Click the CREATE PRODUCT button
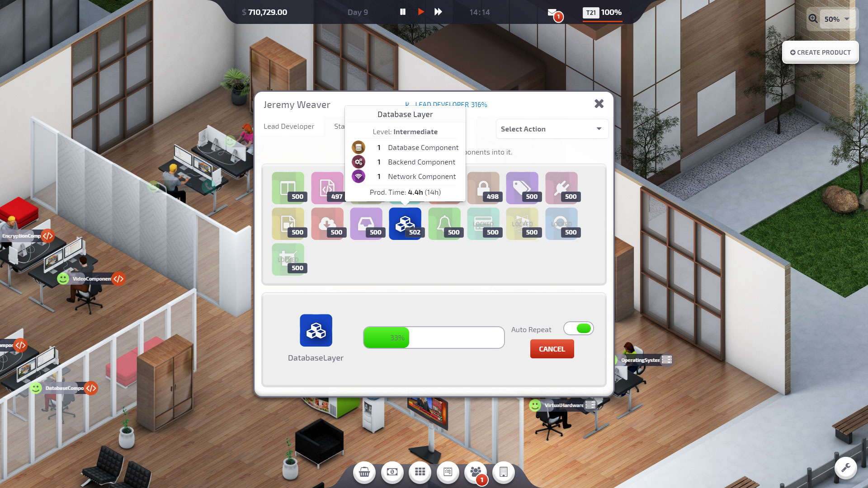868x488 pixels. pyautogui.click(x=820, y=52)
